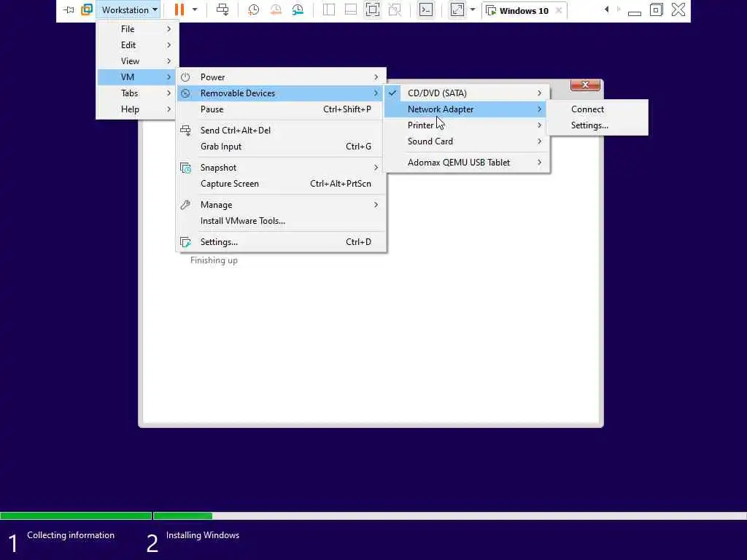The height and width of the screenshot is (560, 747).
Task: Take a snapshot with the clock-plus icon
Action: 253,10
